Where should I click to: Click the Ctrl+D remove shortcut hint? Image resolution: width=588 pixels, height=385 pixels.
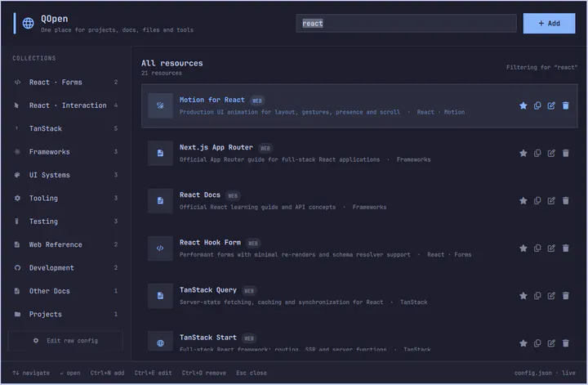tap(204, 373)
